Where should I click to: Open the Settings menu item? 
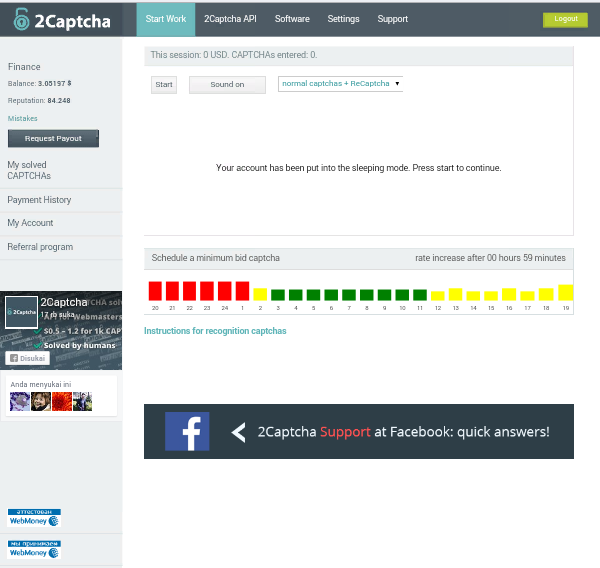pyautogui.click(x=343, y=19)
